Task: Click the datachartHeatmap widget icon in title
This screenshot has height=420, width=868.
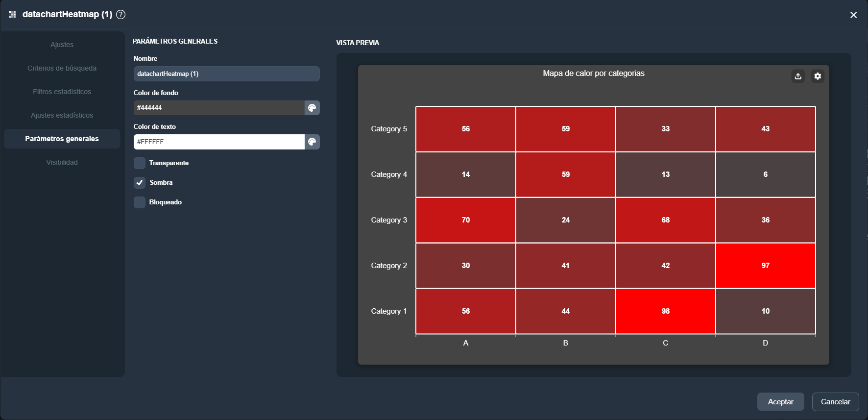Action: [x=12, y=15]
